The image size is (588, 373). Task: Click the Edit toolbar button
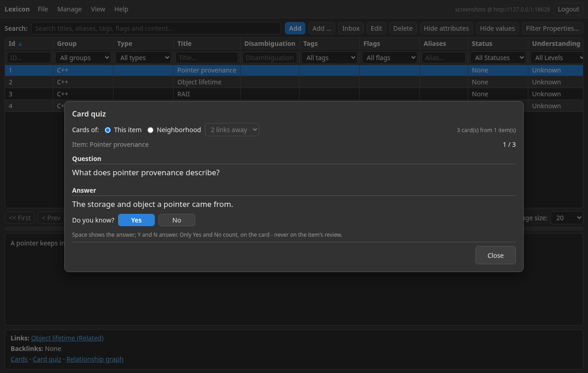click(376, 28)
